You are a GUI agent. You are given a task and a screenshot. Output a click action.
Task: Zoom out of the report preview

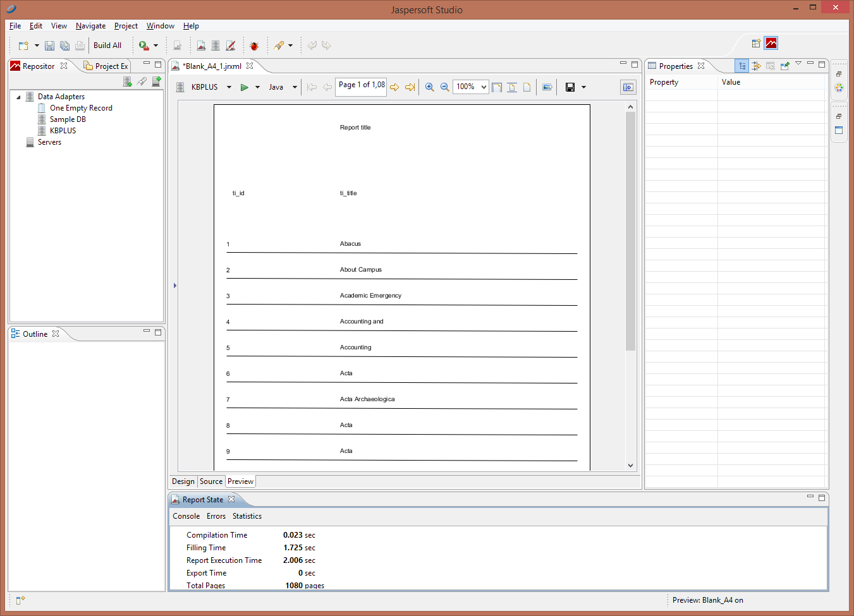(444, 87)
